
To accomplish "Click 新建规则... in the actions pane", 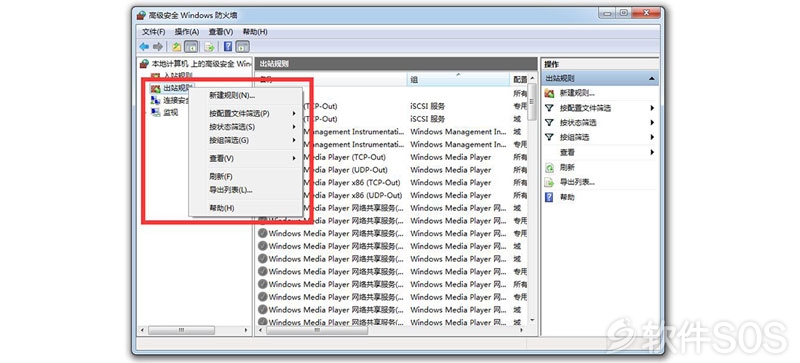I will coord(577,93).
